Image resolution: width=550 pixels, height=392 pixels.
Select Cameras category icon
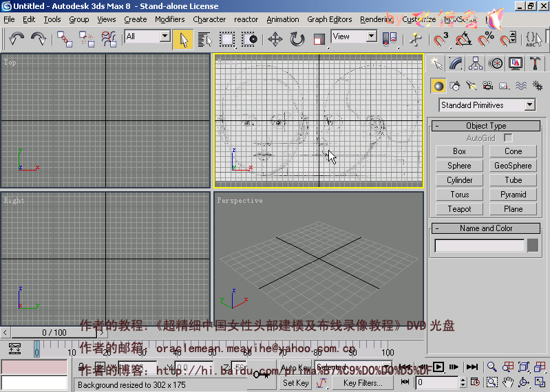click(487, 86)
